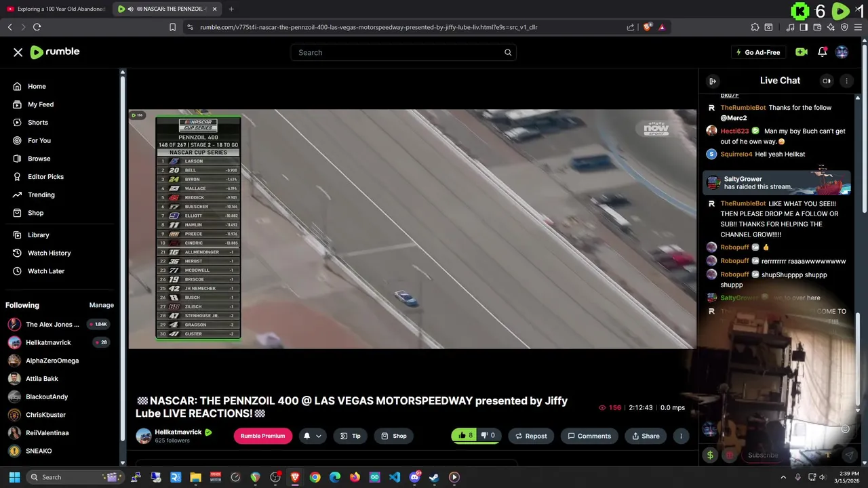Screen dimensions: 868x488
Task: Click the Share button
Action: [x=646, y=436]
